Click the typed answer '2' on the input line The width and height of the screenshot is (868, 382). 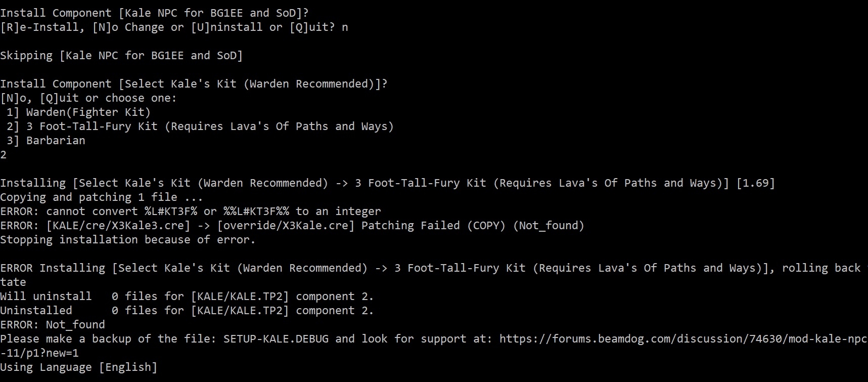tap(4, 155)
